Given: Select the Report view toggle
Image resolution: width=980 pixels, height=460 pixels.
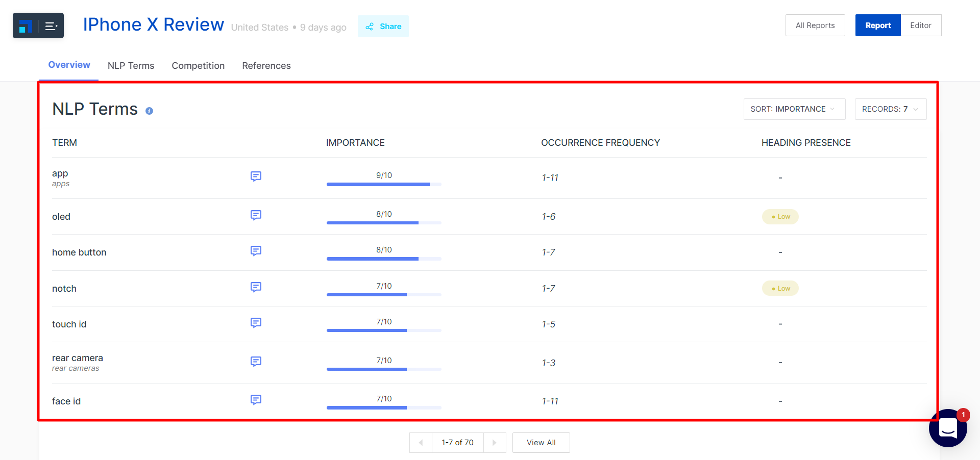Looking at the screenshot, I should 878,25.
